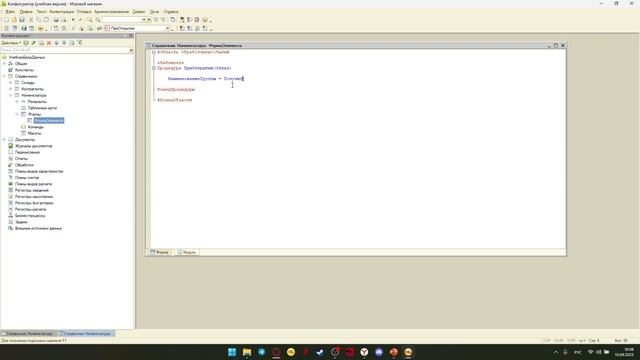This screenshot has width=640, height=360.
Task: Clear the configuration tree search field
Action: click(131, 50)
